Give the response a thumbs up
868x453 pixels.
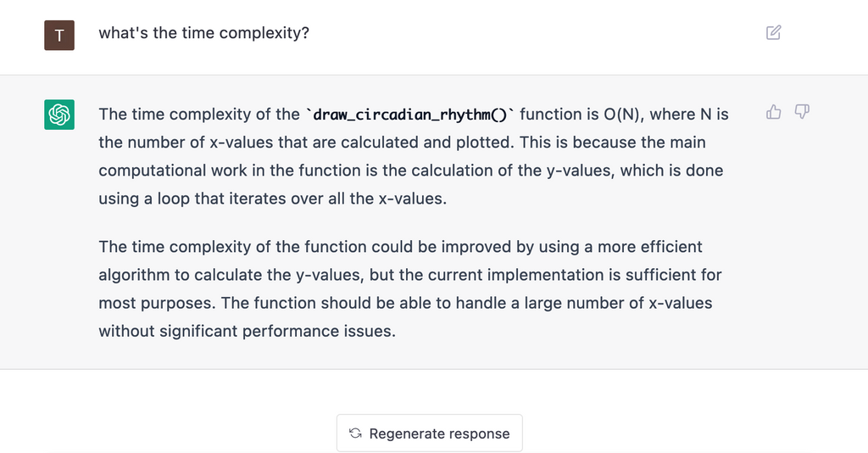point(773,113)
